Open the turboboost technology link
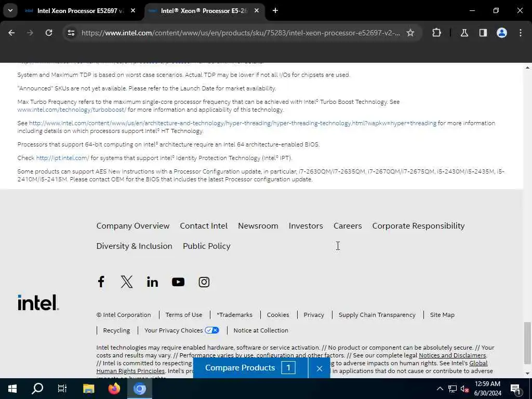Screen dimensions: 532x399 (x=72, y=110)
